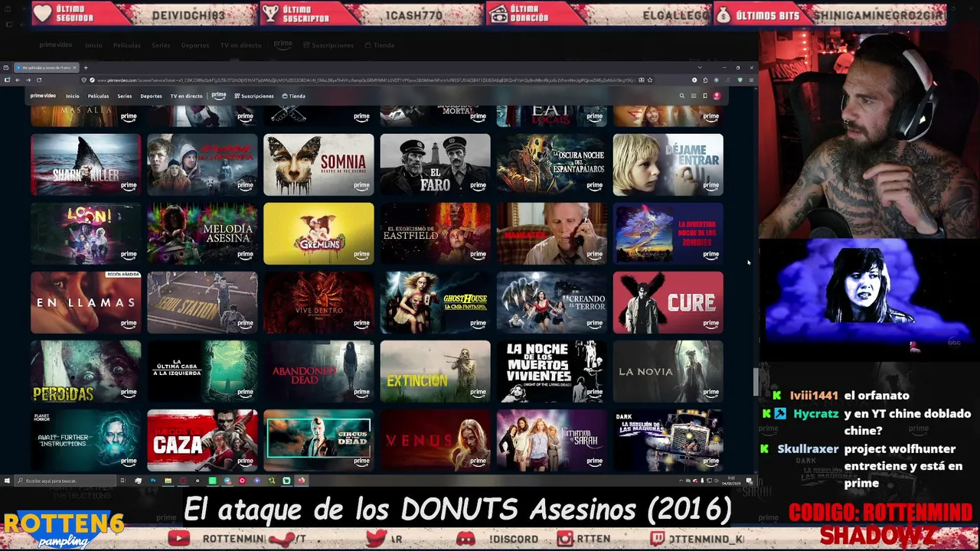Viewport: 980px width, 551px height.
Task: Open La Rebelión de las Máquinas thumbnail
Action: 668,440
